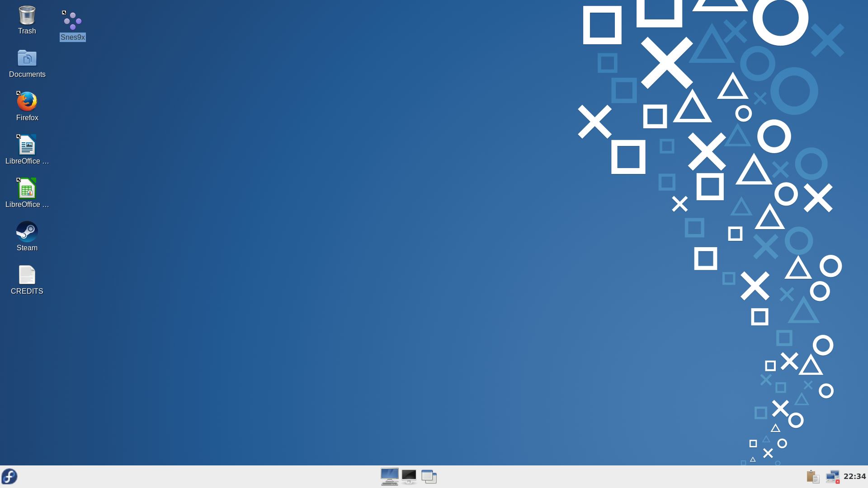Screen dimensions: 868x488
Task: Switch to the first workspace in the pager
Action: click(x=390, y=476)
